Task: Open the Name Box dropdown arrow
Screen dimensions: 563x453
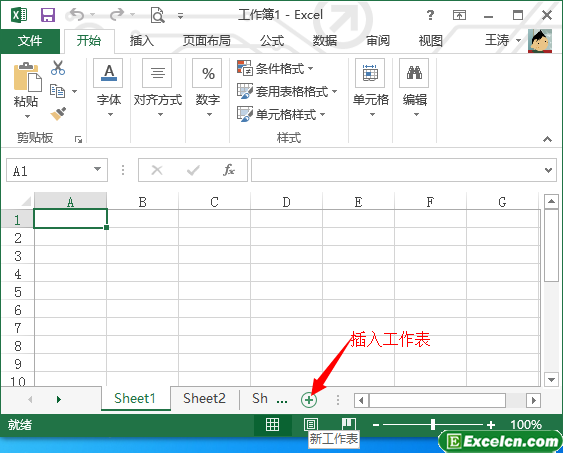Action: click(x=97, y=169)
